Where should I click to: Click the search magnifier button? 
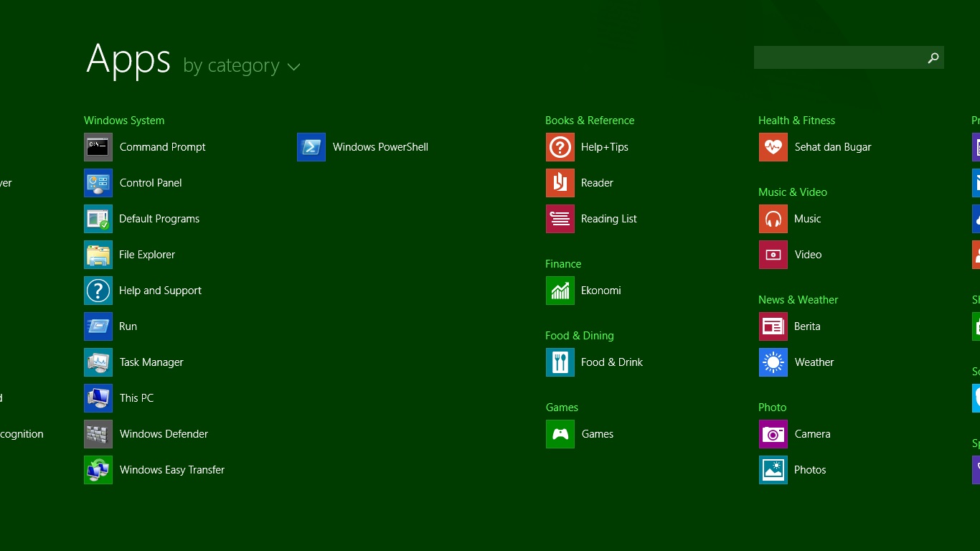pos(933,58)
